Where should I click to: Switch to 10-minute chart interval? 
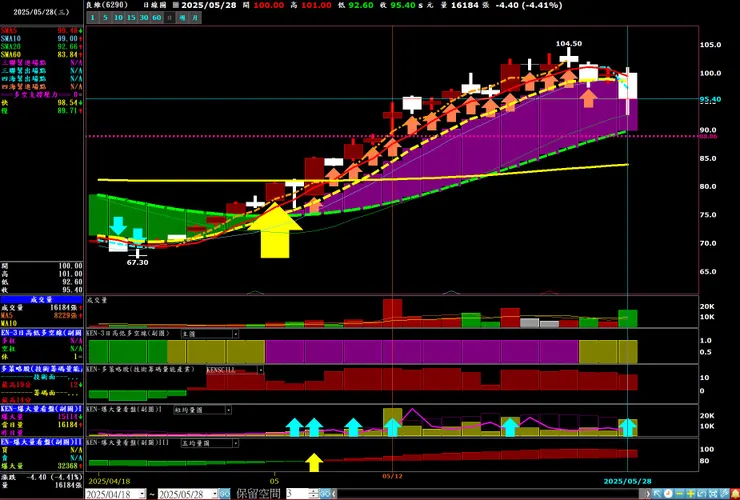click(118, 18)
